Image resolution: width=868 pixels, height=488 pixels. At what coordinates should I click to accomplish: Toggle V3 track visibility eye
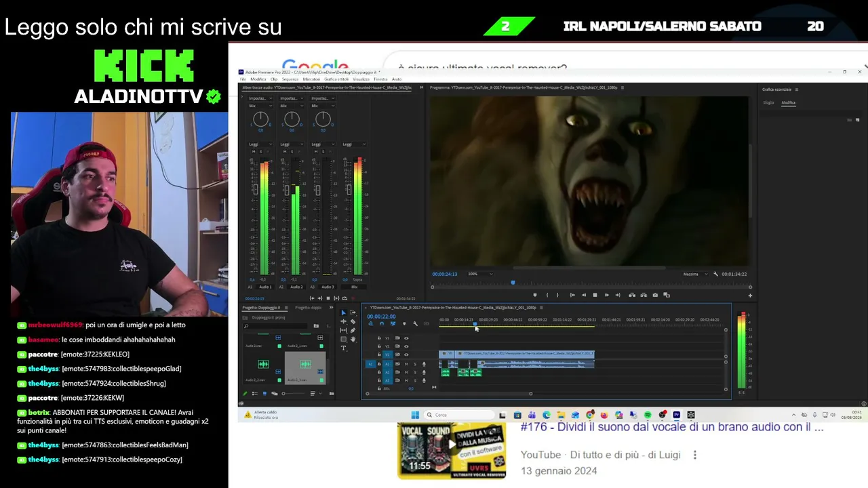click(x=406, y=338)
